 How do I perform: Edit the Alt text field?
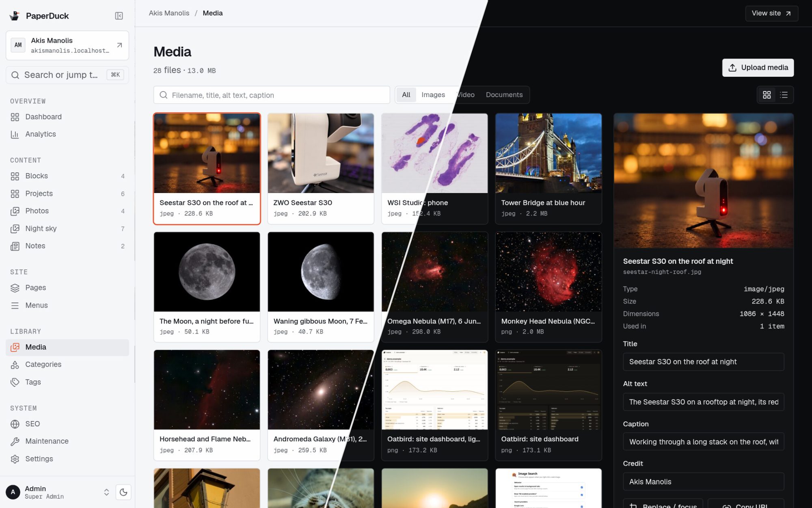[x=703, y=402]
